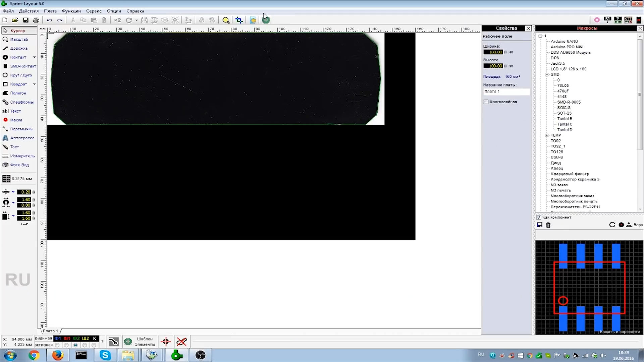The width and height of the screenshot is (644, 362).
Task: Click the Шаблон Элементы button
Action: tap(140, 342)
